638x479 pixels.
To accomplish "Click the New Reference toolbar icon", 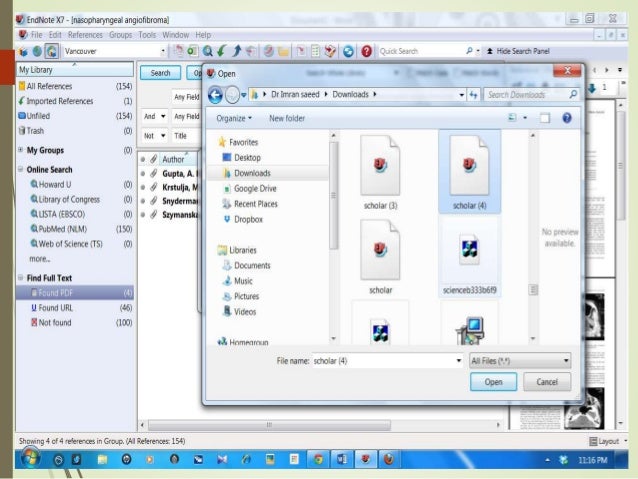I will coord(192,51).
